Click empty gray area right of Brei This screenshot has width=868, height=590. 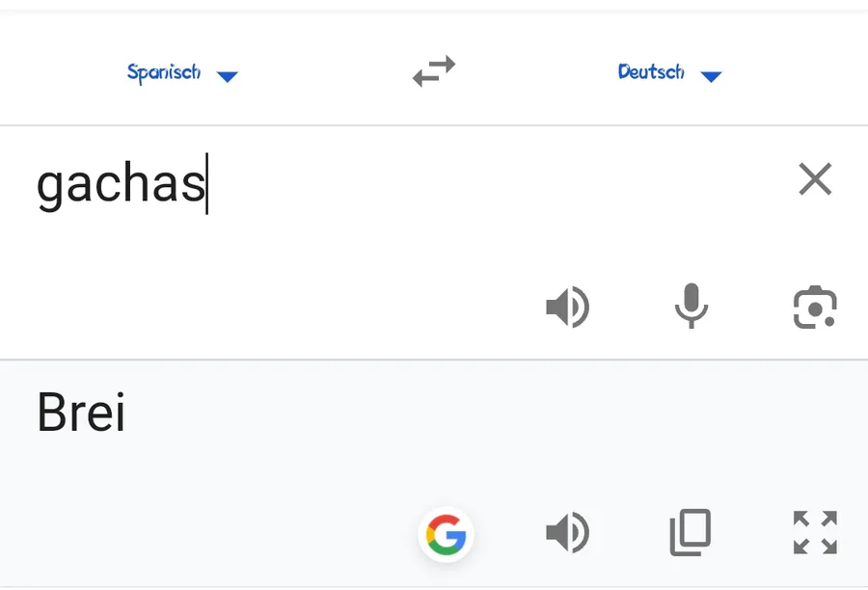[x=482, y=415]
